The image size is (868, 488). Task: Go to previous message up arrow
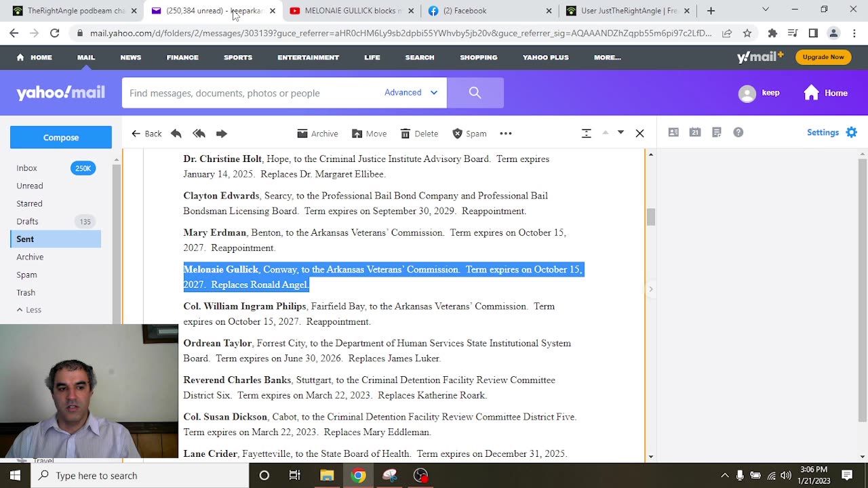click(x=605, y=133)
